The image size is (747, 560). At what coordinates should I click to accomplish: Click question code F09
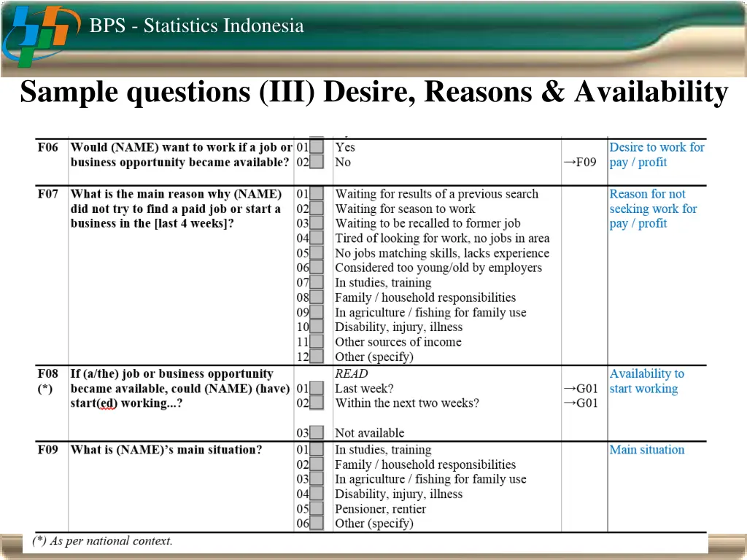pyautogui.click(x=47, y=449)
